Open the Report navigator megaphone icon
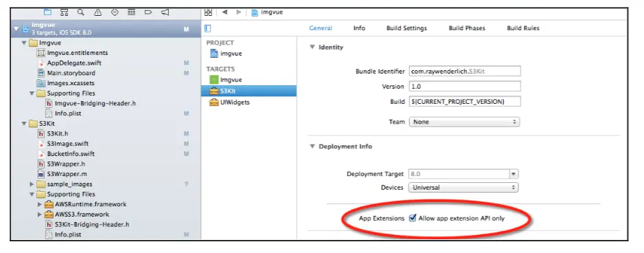 [x=165, y=12]
